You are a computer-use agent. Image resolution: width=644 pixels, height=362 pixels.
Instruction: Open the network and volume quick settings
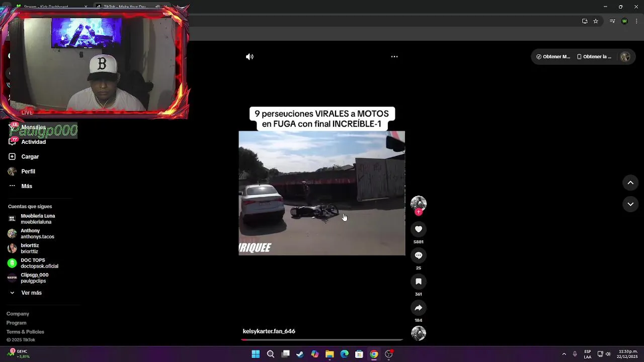point(604,354)
